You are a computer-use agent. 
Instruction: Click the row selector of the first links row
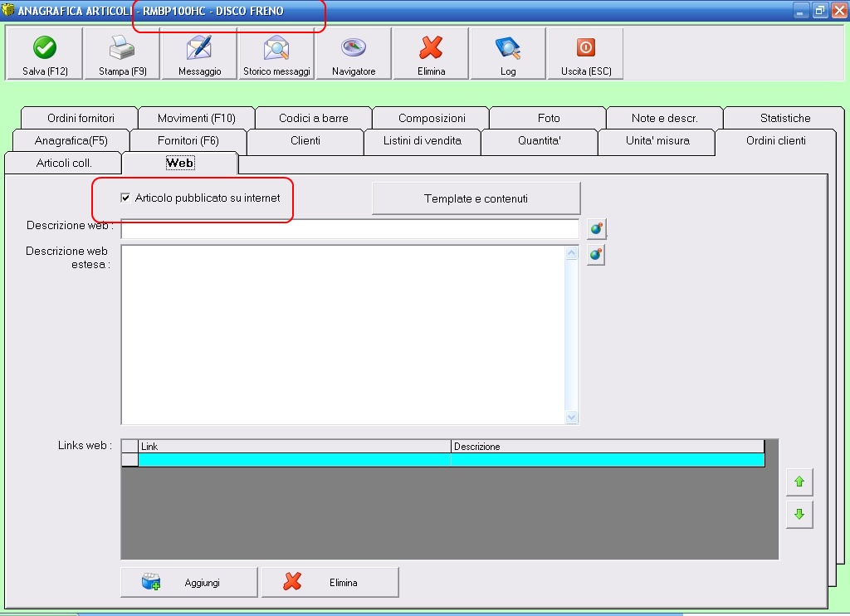point(129,460)
